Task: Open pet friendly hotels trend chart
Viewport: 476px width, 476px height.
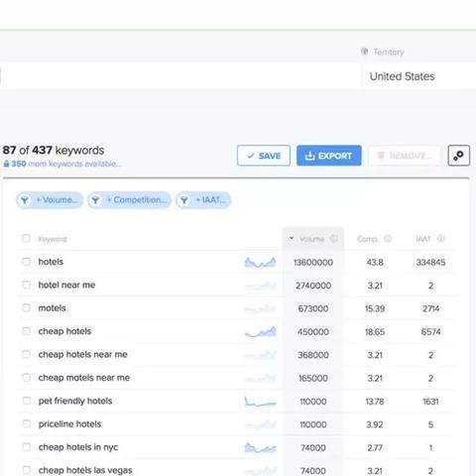Action: 260,402
